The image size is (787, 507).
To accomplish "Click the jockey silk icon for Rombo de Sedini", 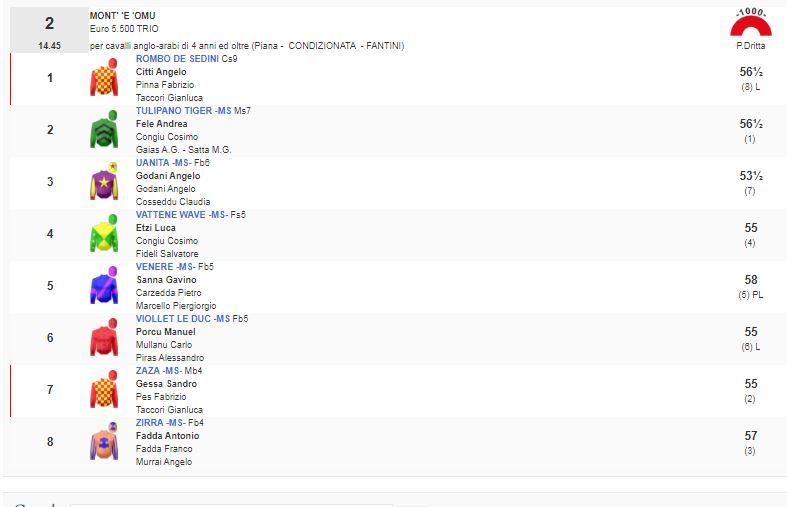I will [x=104, y=78].
